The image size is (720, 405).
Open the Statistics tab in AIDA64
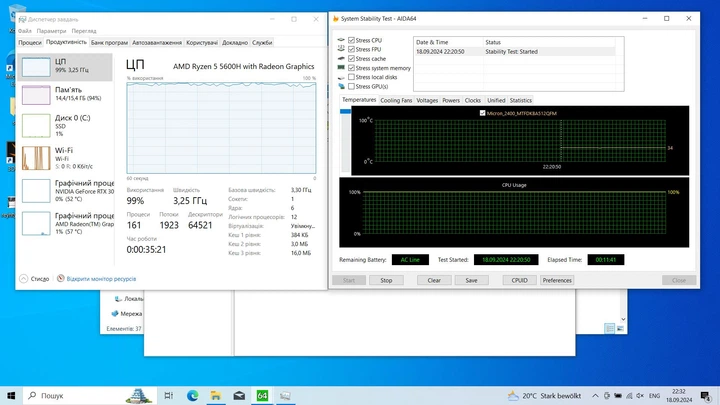point(521,100)
